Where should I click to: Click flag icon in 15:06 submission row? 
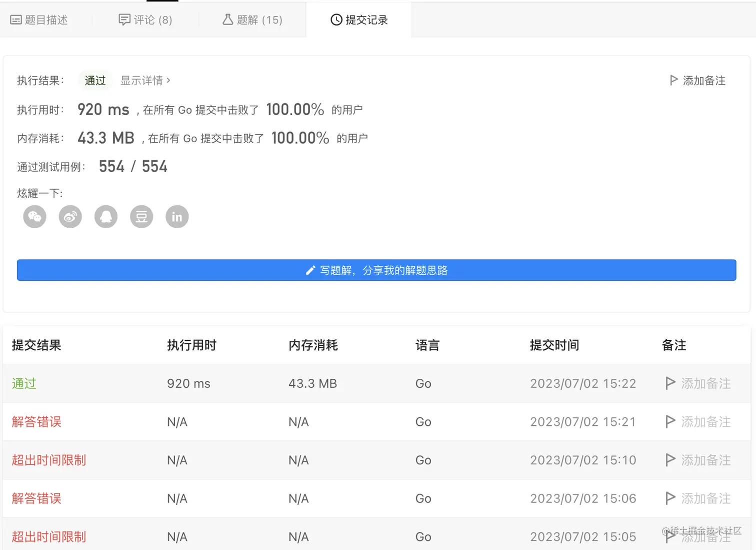click(x=670, y=498)
